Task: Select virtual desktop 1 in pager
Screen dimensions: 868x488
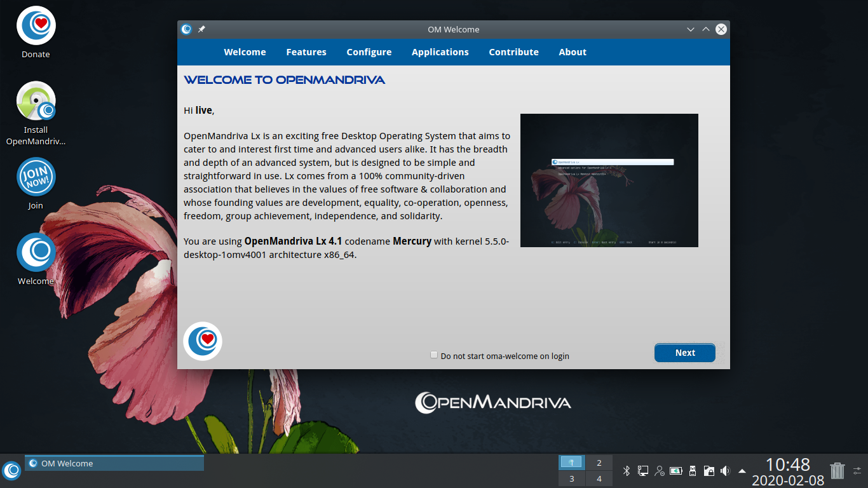Action: (x=572, y=463)
